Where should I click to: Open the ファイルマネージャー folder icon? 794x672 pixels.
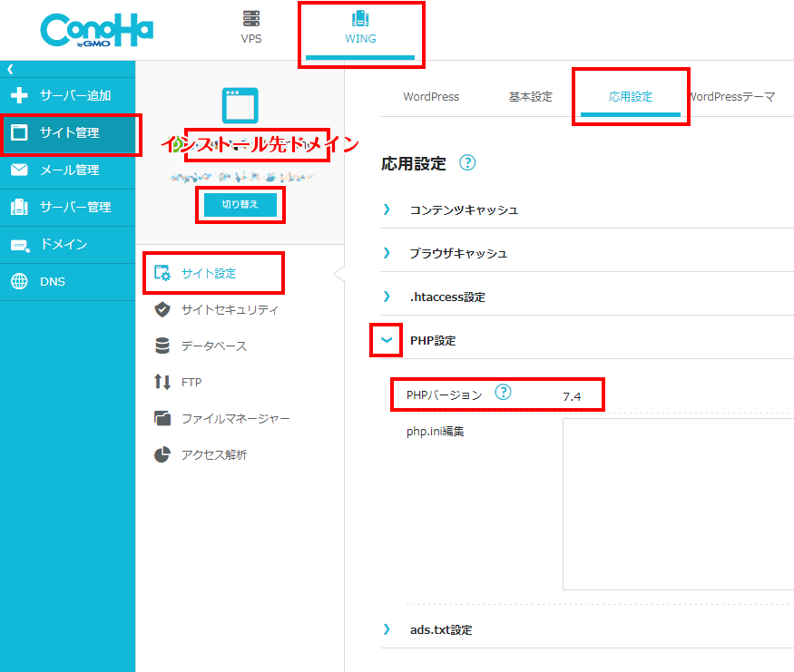pyautogui.click(x=162, y=418)
